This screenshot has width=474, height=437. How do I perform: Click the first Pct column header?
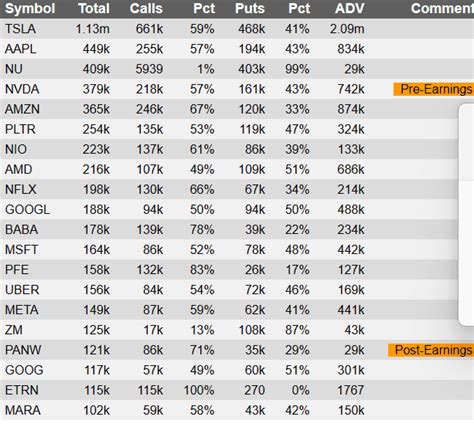(x=204, y=8)
